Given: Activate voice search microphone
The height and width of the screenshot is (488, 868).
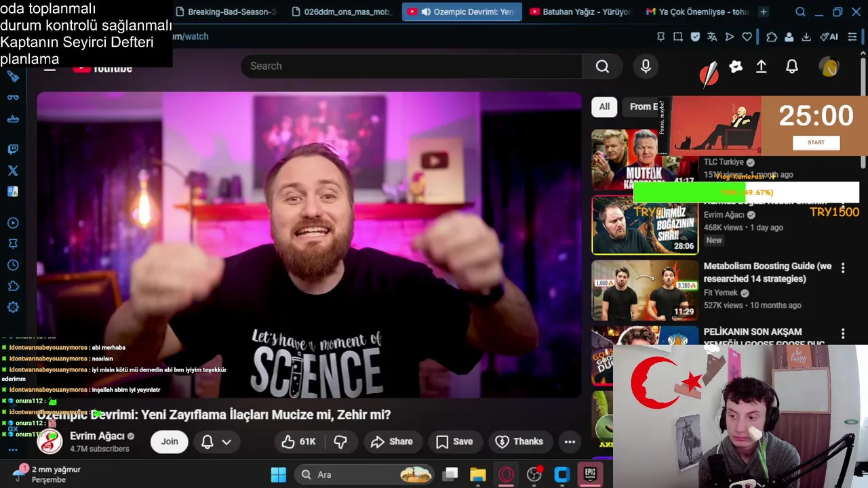Looking at the screenshot, I should (646, 66).
